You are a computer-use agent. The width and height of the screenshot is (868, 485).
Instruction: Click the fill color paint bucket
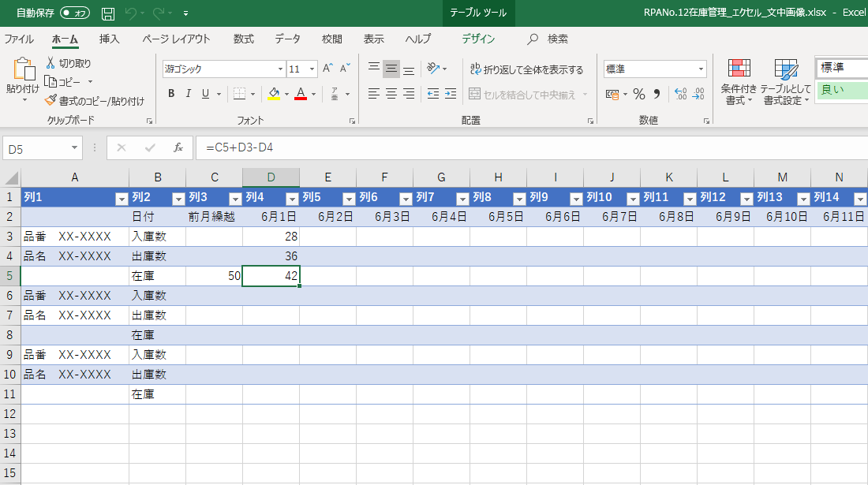tap(273, 94)
